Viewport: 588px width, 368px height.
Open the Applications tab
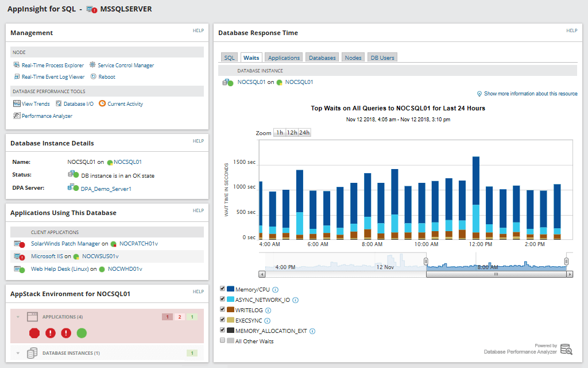click(284, 57)
